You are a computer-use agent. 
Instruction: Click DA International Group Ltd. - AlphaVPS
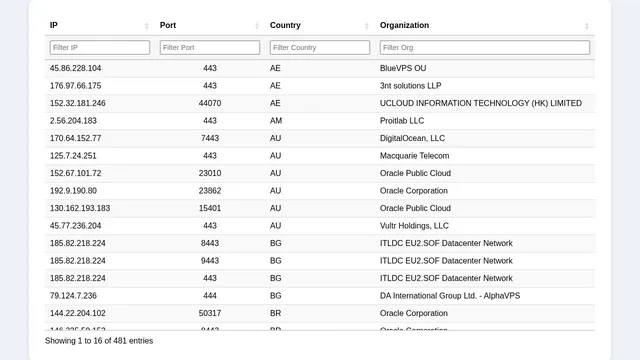[450, 296]
